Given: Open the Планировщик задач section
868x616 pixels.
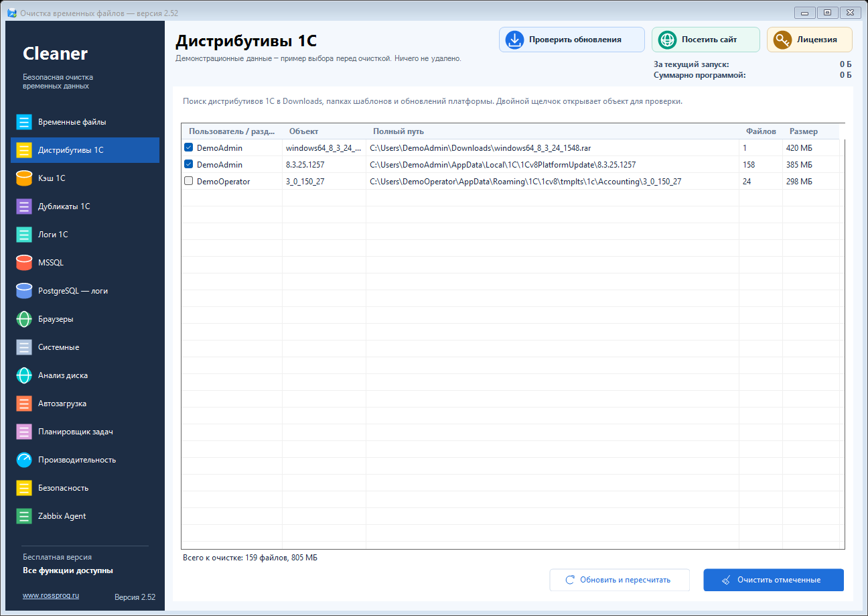Looking at the screenshot, I should [x=85, y=432].
